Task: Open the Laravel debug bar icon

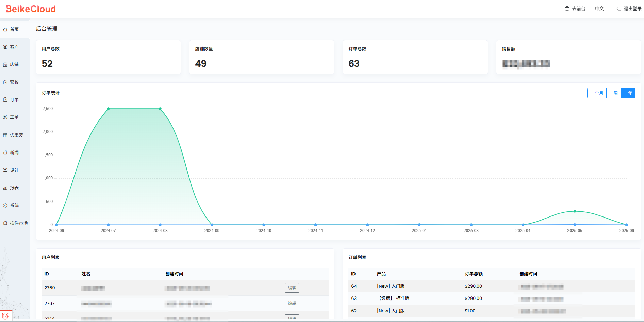Action: click(6, 316)
